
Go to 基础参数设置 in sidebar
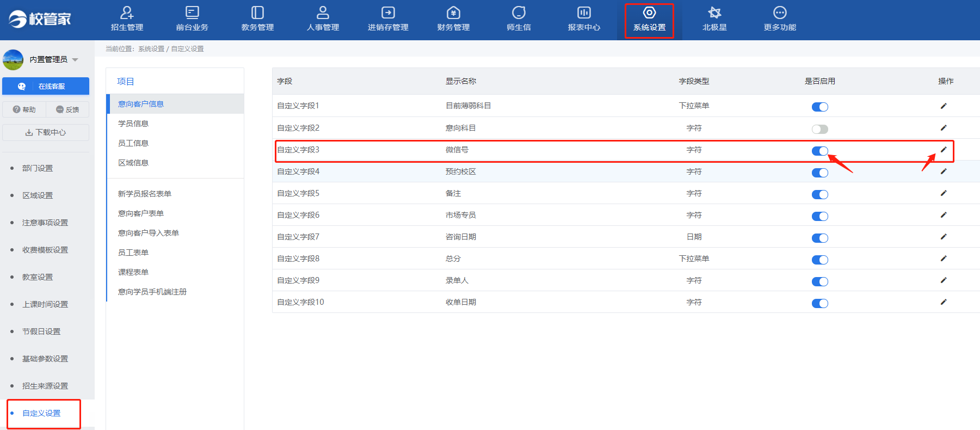45,359
